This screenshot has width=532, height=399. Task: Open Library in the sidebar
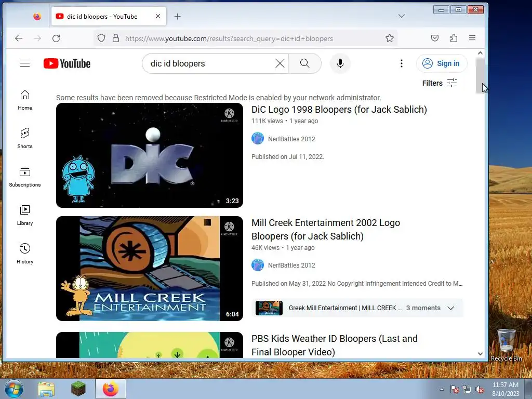click(25, 216)
